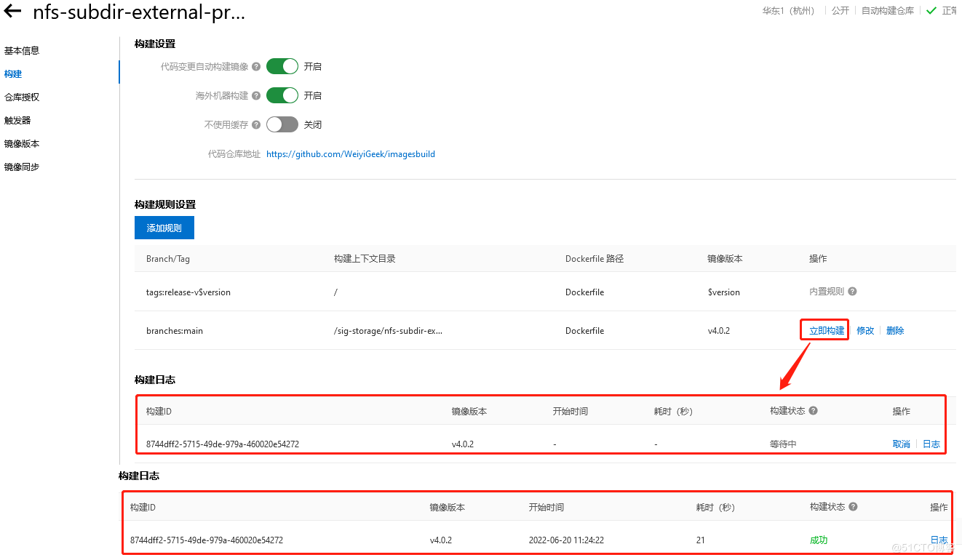The height and width of the screenshot is (560, 962).
Task: Click the branches:main rule cell
Action: point(175,331)
